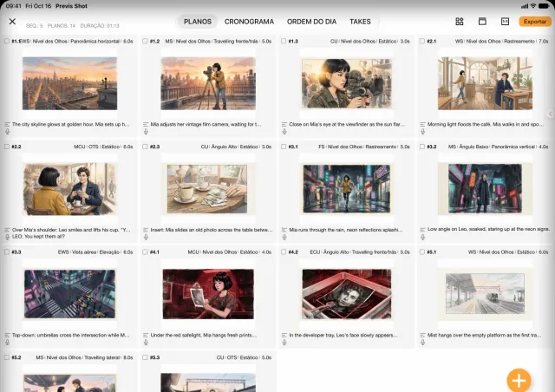The width and height of the screenshot is (555, 392).
Task: Select checkbox for shot #4.2
Action: 284,252
